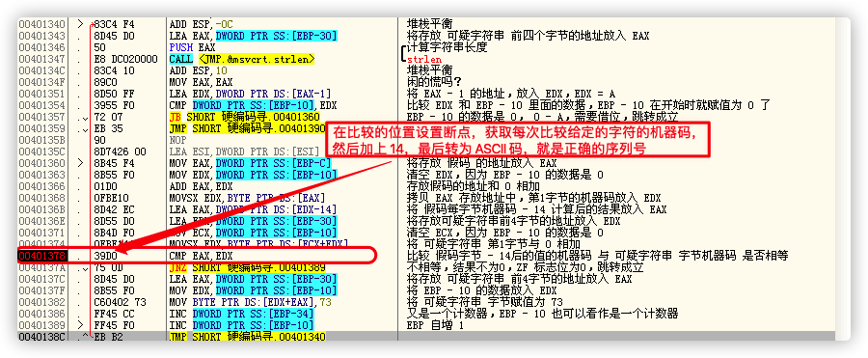Click CMP DWORD PTR SS:[EBP-10],EDX instruction
The width and height of the screenshot is (868, 358).
[254, 105]
